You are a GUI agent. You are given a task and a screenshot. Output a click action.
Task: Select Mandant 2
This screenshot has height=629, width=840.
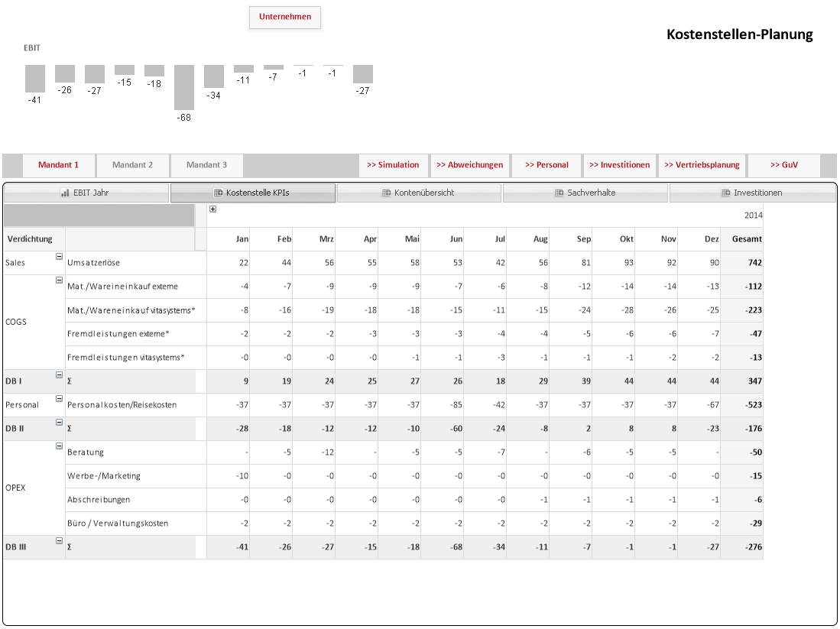click(x=132, y=165)
